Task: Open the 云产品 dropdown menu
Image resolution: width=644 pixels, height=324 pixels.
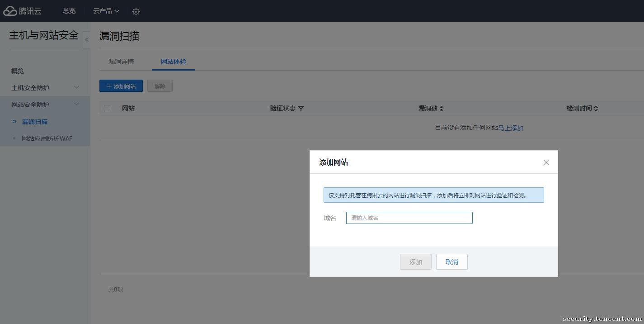Action: [106, 11]
